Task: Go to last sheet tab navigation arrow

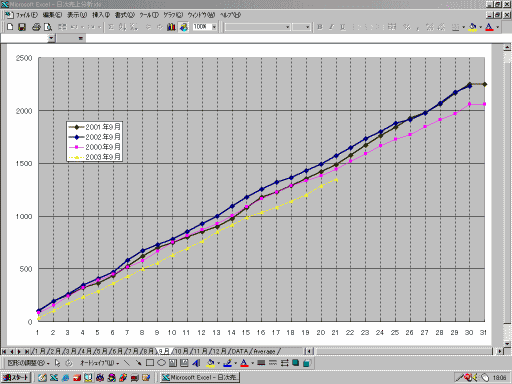Action: 27,351
